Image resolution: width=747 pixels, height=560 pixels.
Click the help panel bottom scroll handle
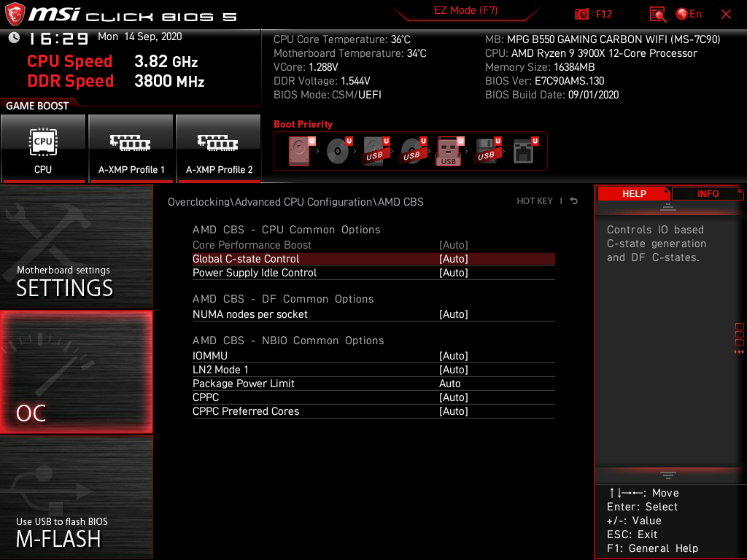pyautogui.click(x=668, y=475)
